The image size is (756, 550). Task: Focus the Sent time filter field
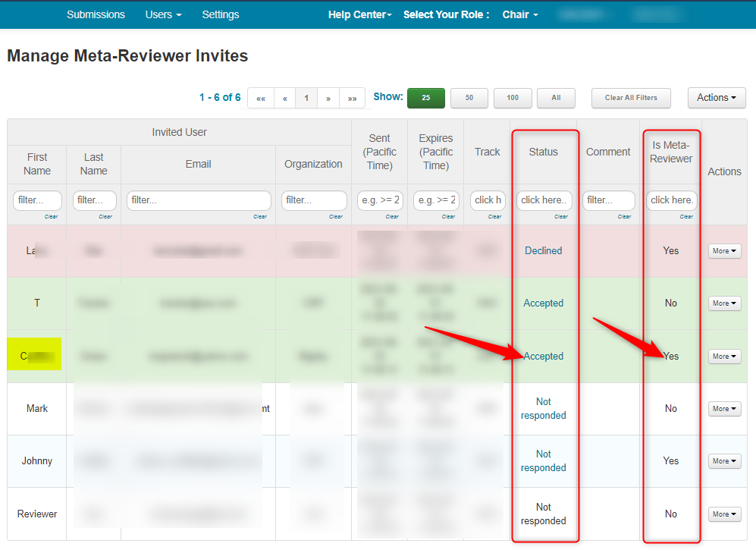(380, 200)
